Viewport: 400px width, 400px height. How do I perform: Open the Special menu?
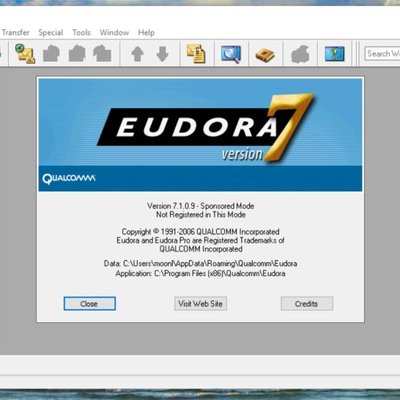(x=51, y=32)
